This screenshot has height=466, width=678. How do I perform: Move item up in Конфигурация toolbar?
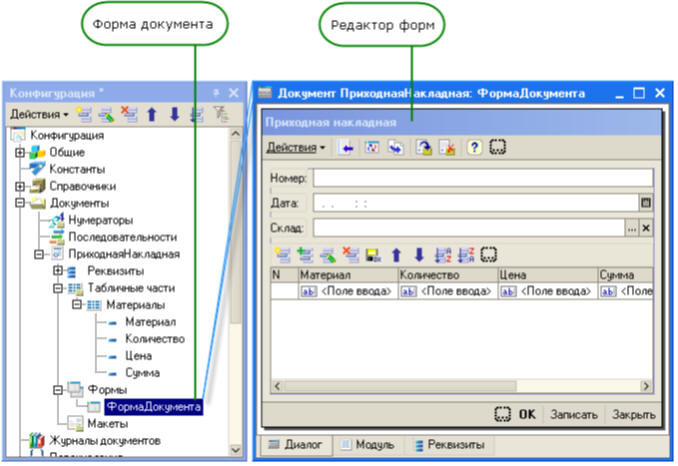[x=152, y=115]
